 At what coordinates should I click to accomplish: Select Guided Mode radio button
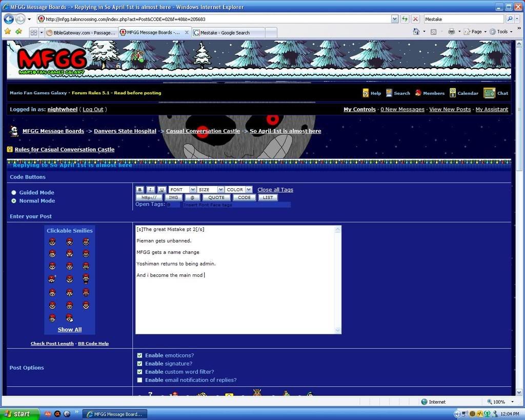[x=14, y=192]
